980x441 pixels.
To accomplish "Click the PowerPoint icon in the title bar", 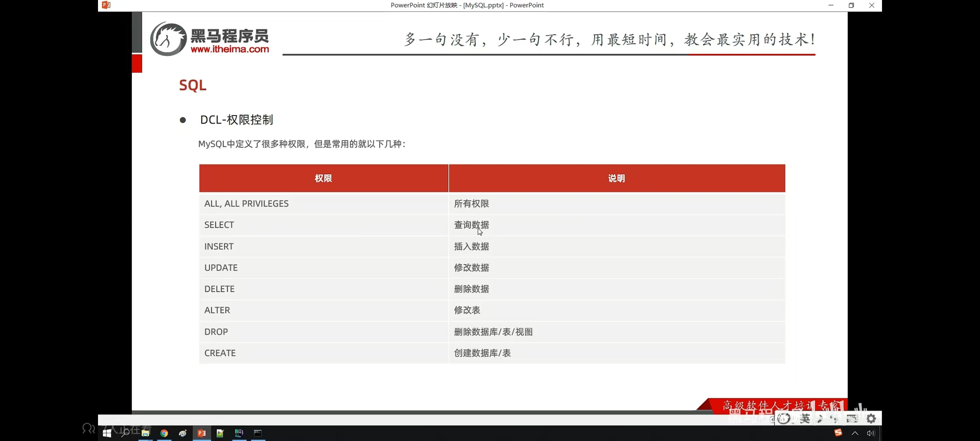I will coord(106,5).
